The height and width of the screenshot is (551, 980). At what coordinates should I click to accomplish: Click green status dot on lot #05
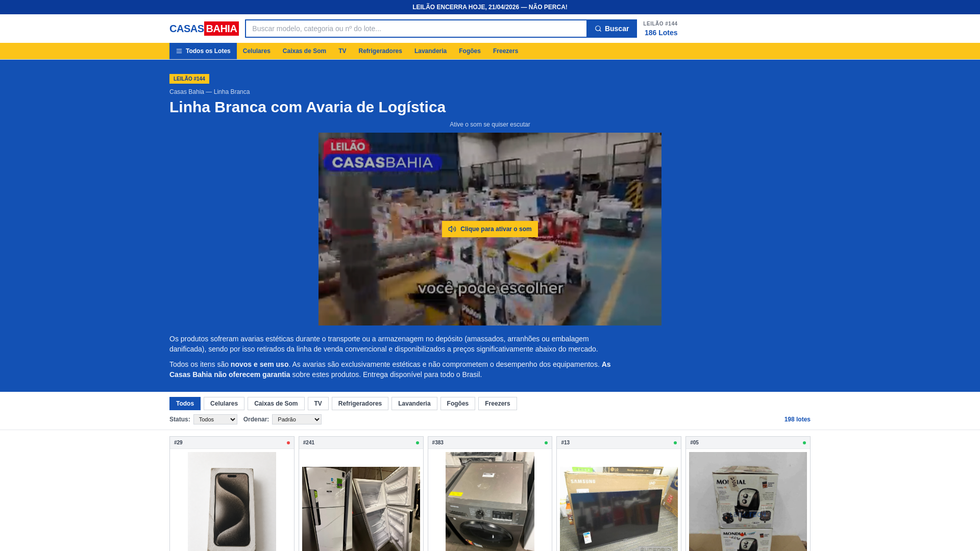point(804,443)
